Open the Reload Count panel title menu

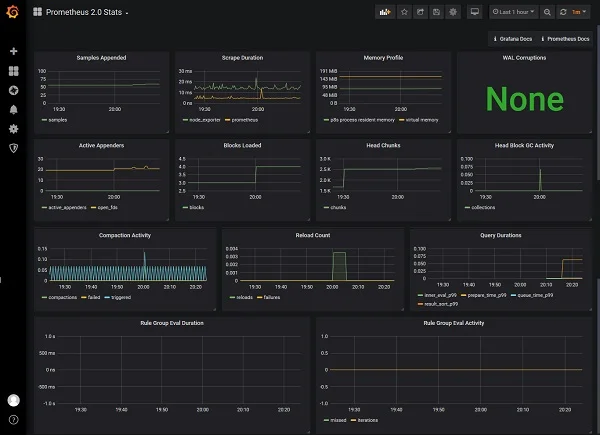[313, 235]
